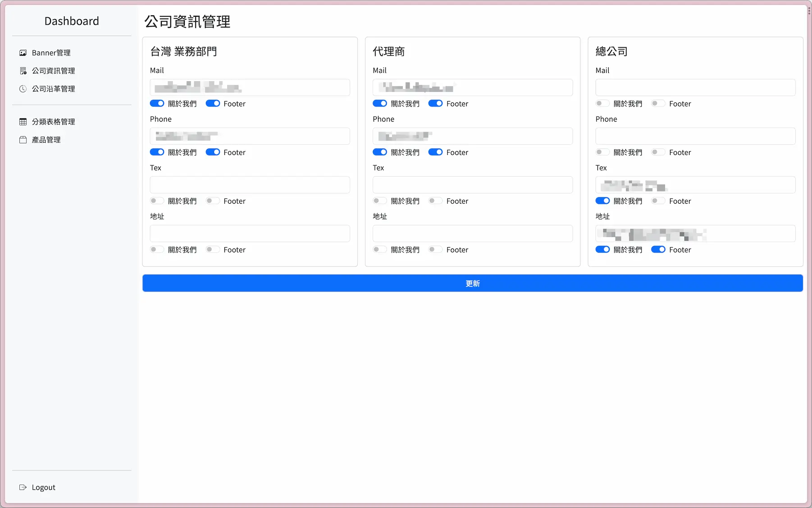Screen dimensions: 812x508
Task: Click the Banner管理 image icon
Action: pos(23,53)
